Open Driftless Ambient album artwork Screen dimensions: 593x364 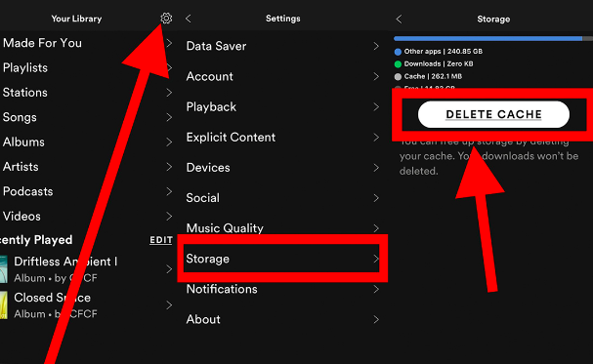point(4,269)
